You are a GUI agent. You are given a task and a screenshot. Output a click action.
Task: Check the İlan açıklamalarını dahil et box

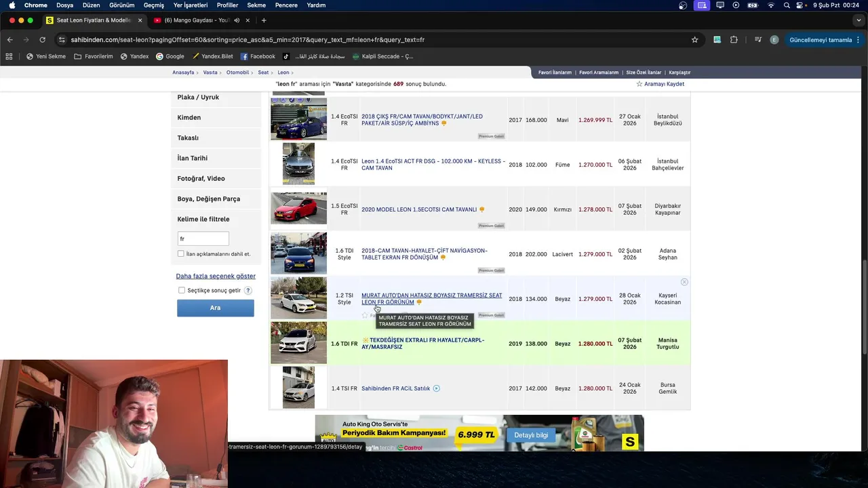(181, 254)
